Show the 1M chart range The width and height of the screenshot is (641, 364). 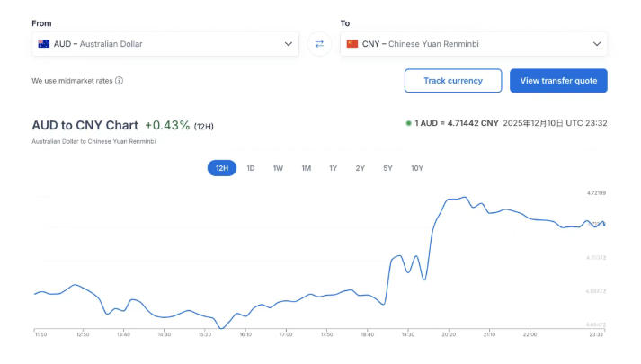pos(306,168)
